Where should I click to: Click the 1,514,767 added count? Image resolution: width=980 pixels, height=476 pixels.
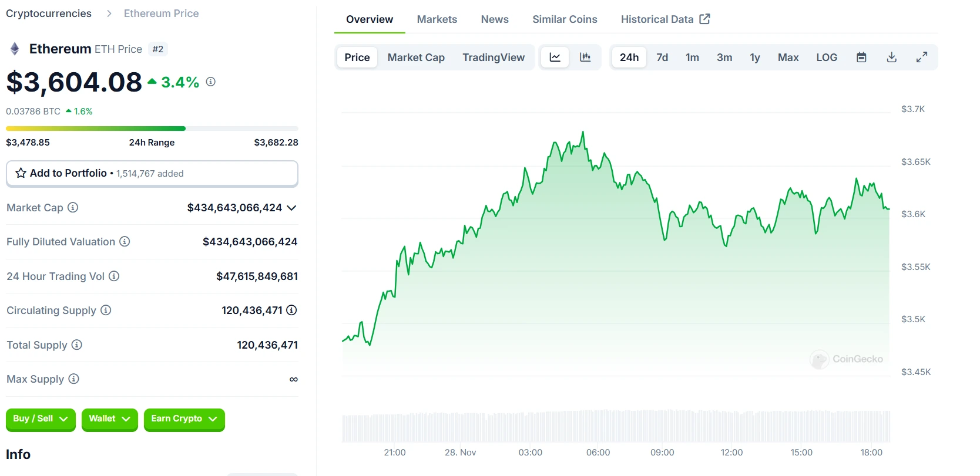pyautogui.click(x=150, y=174)
